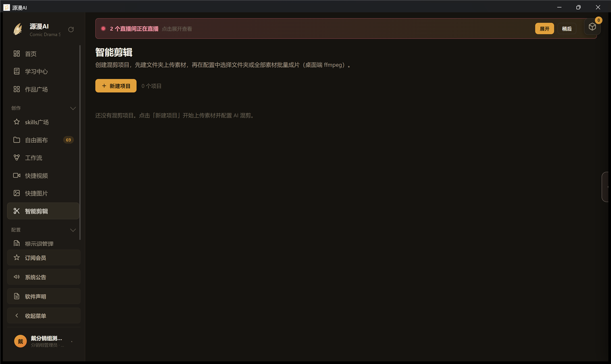Collapse sidebar with 收起菜单
The image size is (611, 364).
pos(44,316)
